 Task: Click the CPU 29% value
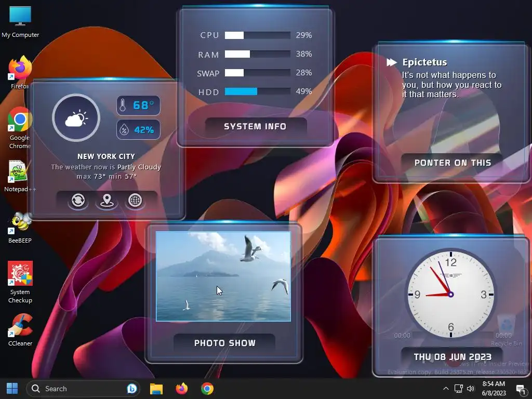click(x=303, y=35)
